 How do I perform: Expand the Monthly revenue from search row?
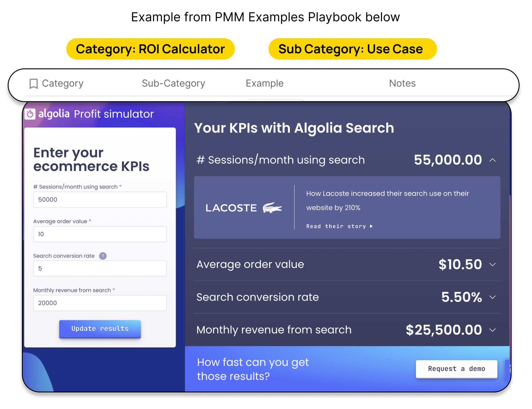pos(492,330)
